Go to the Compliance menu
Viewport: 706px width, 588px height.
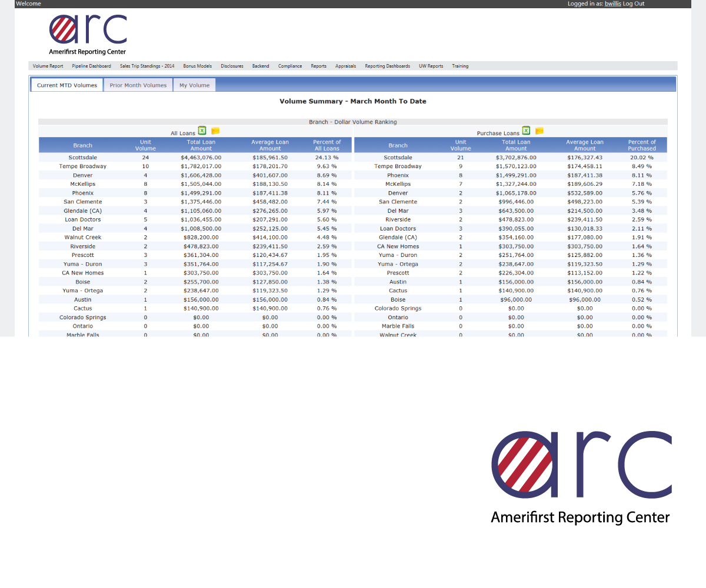point(290,66)
